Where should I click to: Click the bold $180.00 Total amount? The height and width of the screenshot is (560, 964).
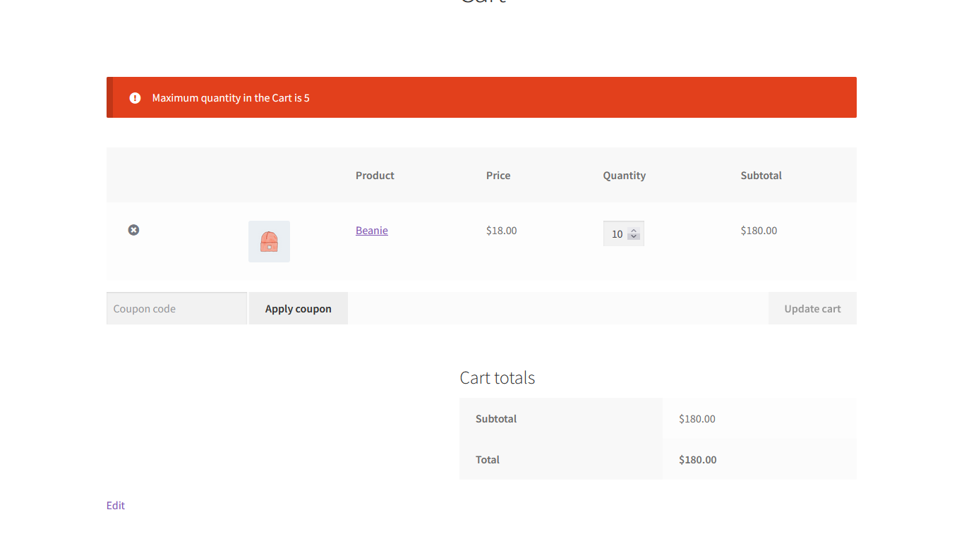point(697,460)
